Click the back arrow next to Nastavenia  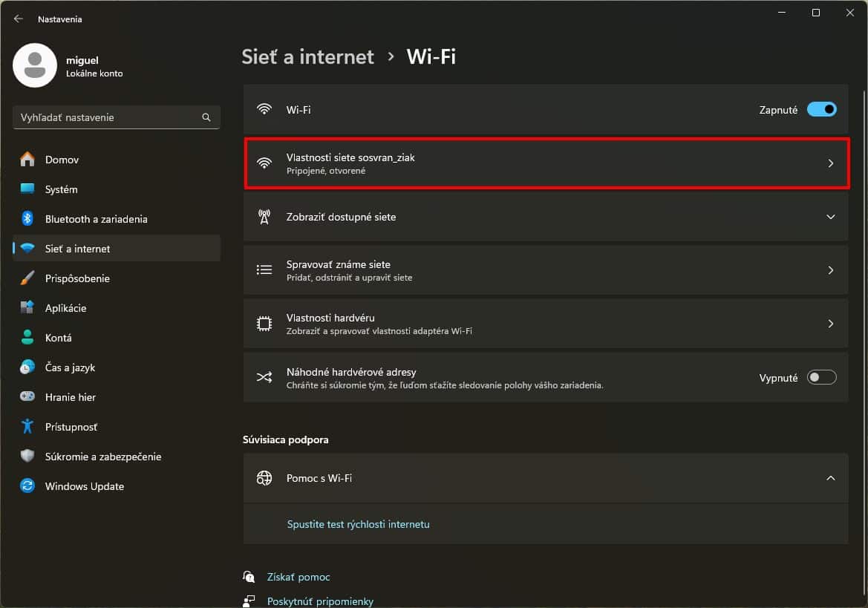click(19, 19)
